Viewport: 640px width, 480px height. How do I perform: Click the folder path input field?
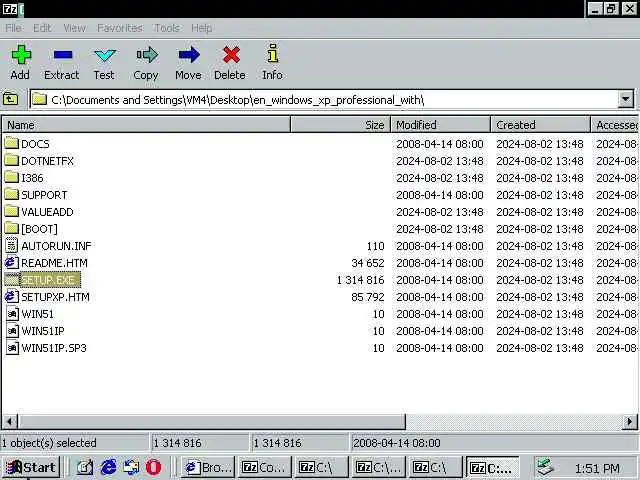point(324,99)
